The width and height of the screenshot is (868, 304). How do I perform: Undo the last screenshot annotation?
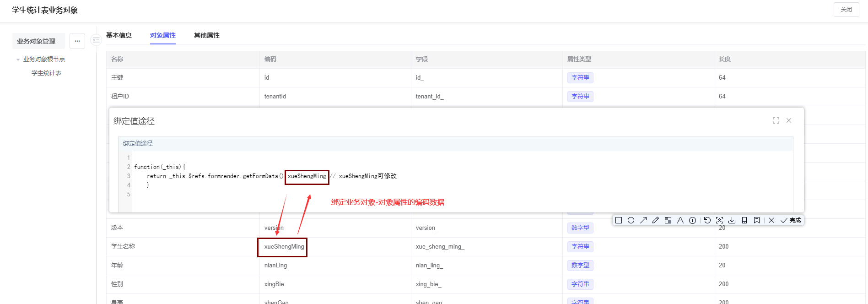click(x=707, y=220)
